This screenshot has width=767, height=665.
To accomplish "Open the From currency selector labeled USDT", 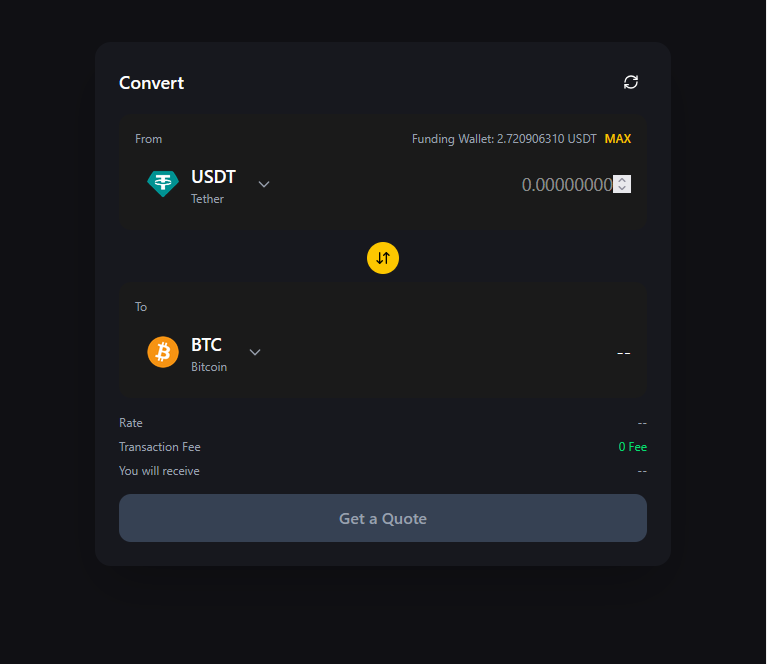I will pyautogui.click(x=208, y=185).
